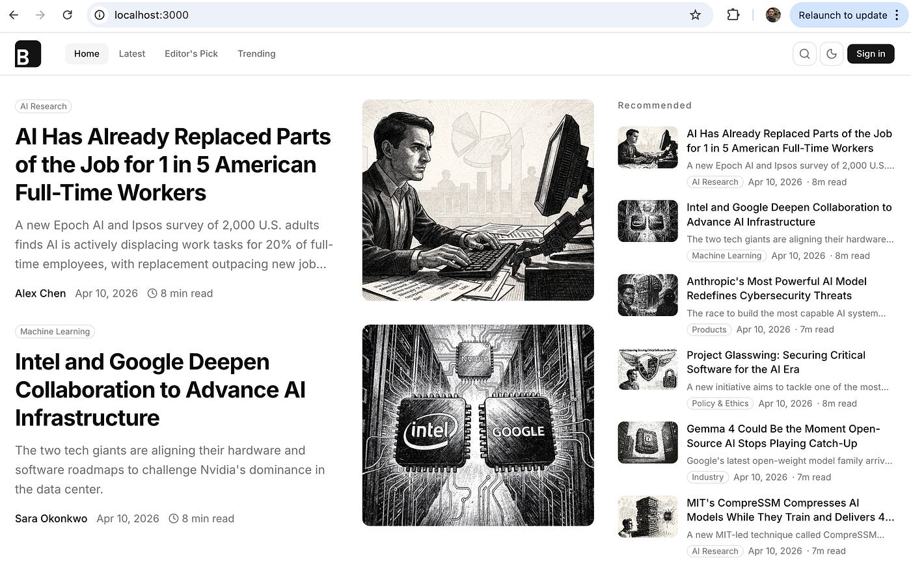Click clock icon next to Alex Chen's 8 min read
This screenshot has width=911, height=588.
[152, 293]
